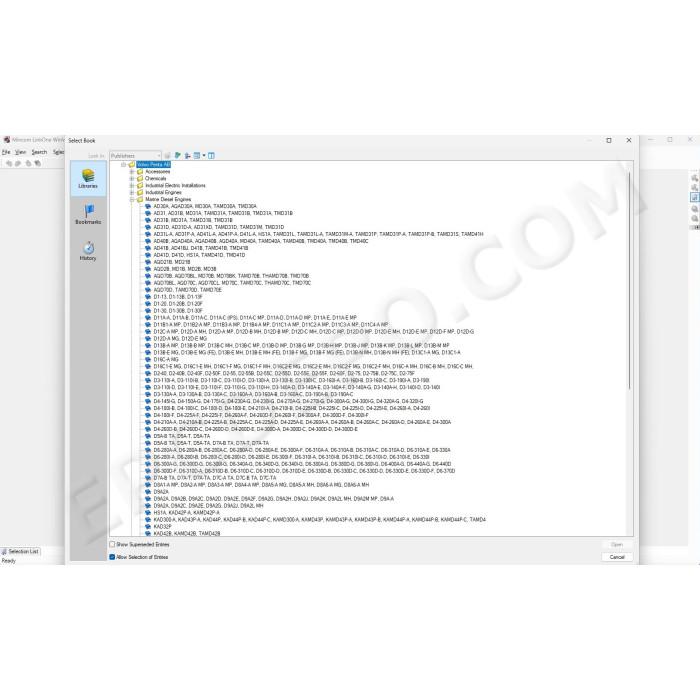Click the list view mode toolbar icon
This screenshot has width=700, height=700.
pyautogui.click(x=197, y=155)
